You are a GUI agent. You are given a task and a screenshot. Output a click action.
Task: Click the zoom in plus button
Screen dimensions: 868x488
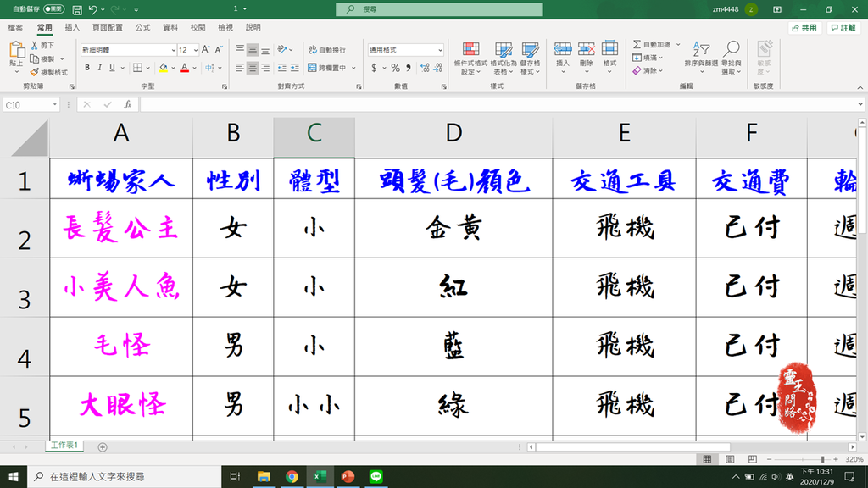[836, 459]
